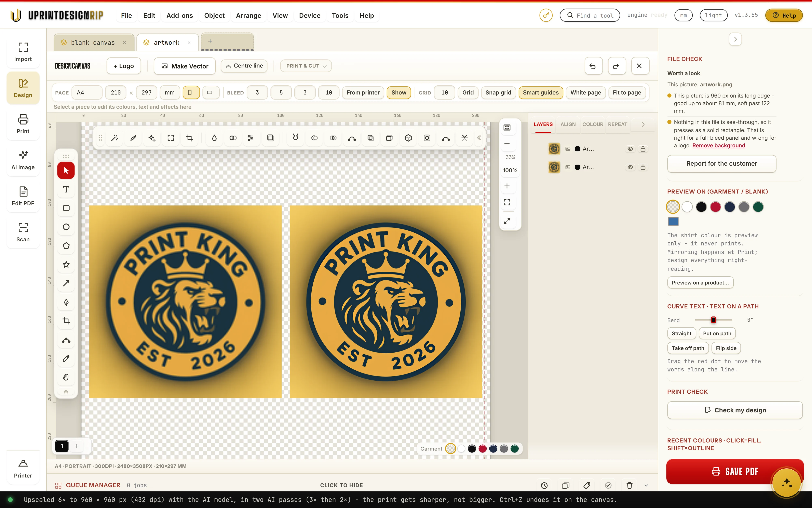Select the red garment preview swatch in the right-hand panel

[x=715, y=207]
